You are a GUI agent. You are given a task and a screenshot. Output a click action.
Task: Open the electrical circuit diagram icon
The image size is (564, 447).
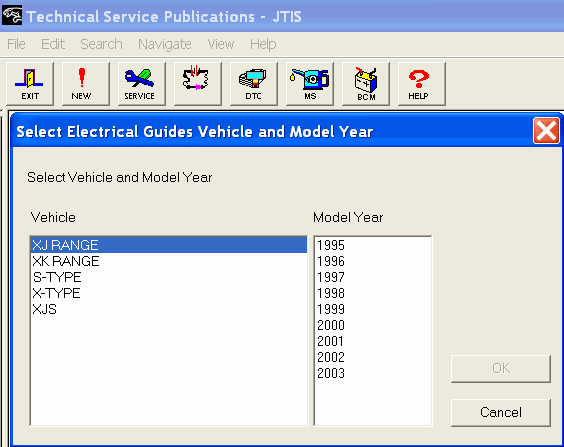198,84
